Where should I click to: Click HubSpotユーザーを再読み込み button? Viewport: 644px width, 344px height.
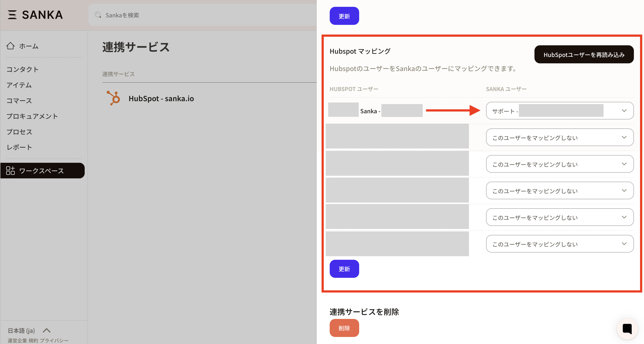[x=584, y=55]
